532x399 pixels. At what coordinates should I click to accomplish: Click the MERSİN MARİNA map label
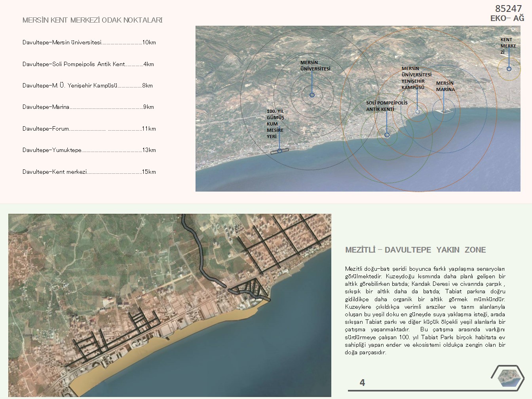[445, 86]
